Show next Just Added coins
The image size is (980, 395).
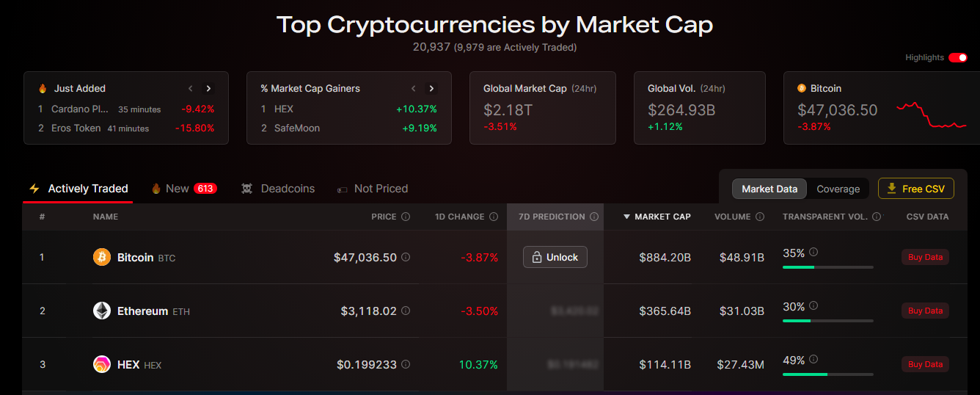tap(208, 88)
